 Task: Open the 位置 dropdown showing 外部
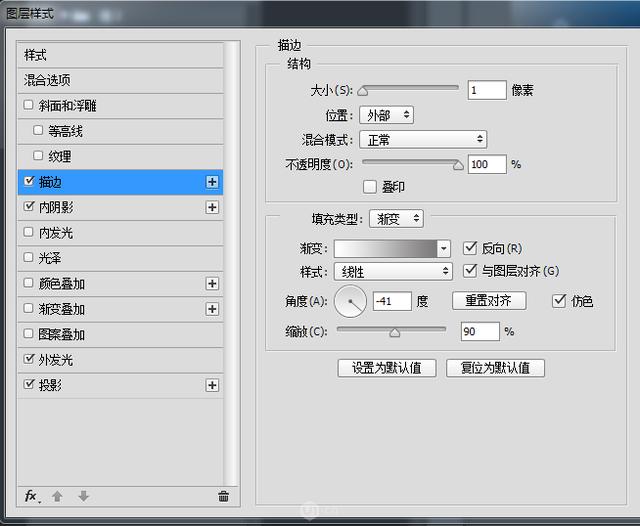386,115
